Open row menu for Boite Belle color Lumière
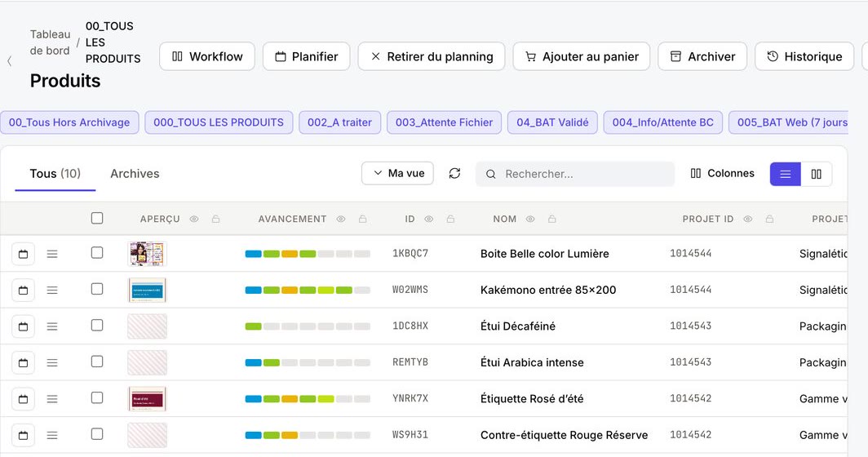Screen dimensions: 868x457 [x=52, y=254]
